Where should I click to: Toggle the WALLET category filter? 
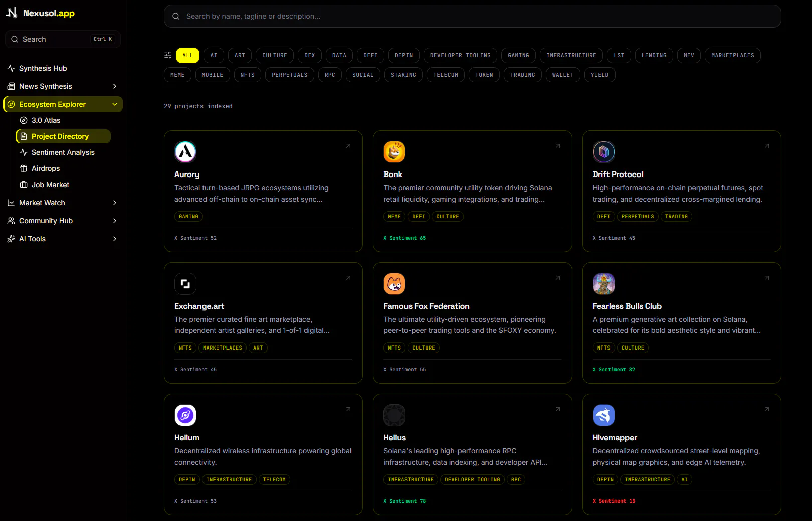tap(563, 75)
